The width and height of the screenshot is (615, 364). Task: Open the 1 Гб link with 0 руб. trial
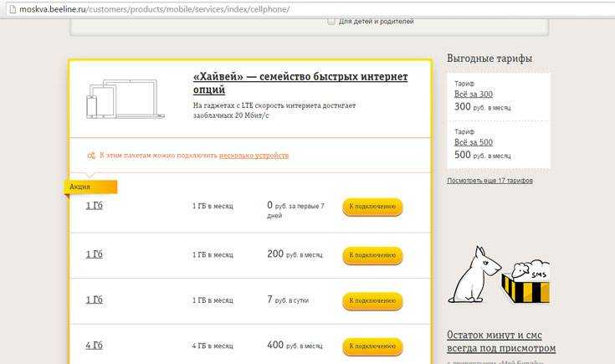tap(94, 206)
